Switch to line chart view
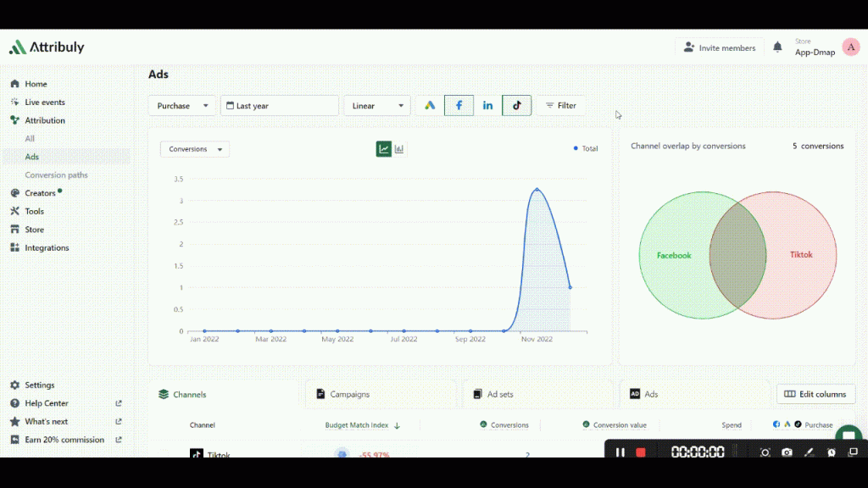The image size is (868, 488). point(384,149)
